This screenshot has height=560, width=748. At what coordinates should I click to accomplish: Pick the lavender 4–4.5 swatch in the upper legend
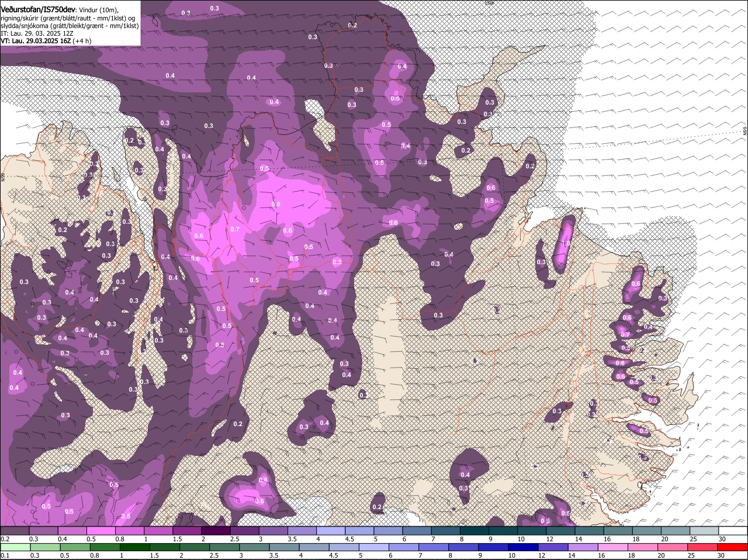click(x=331, y=531)
